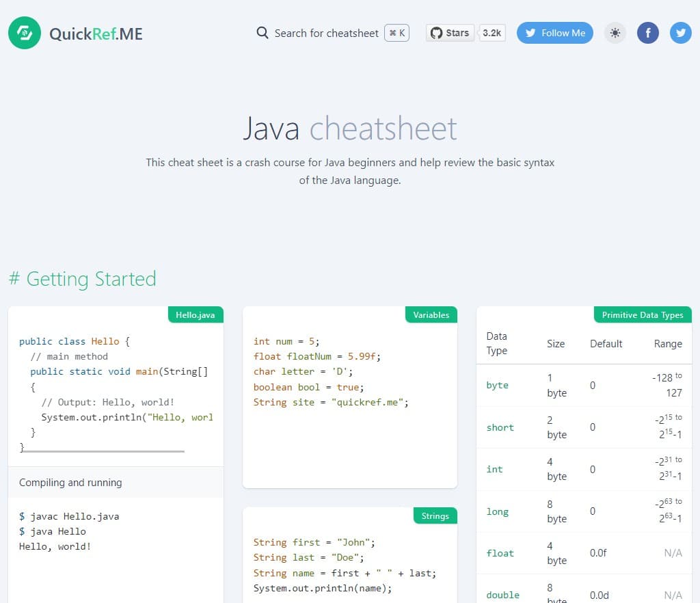Open the 3.2k star count badge
The width and height of the screenshot is (700, 603).
tap(492, 33)
